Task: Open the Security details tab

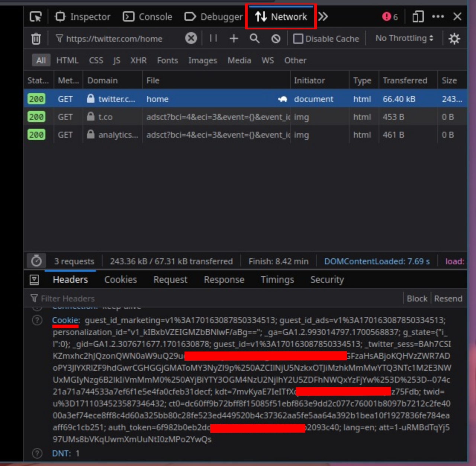Action: (x=327, y=280)
